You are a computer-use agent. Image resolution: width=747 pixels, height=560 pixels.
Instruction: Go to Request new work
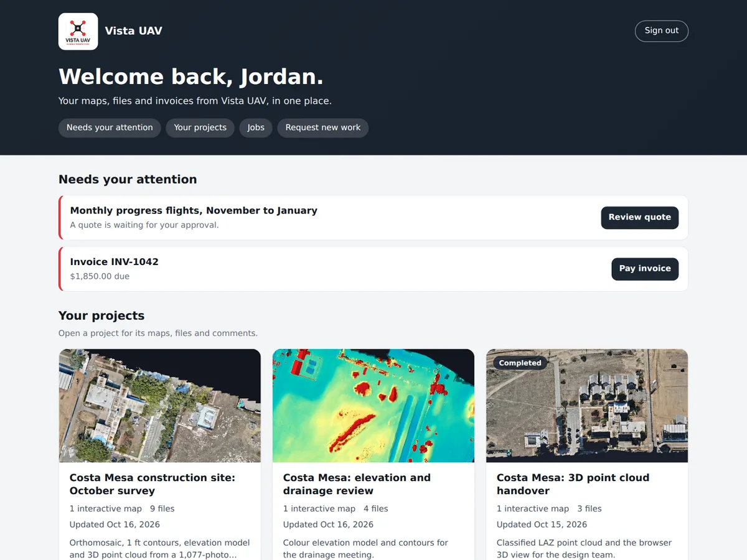tap(323, 128)
